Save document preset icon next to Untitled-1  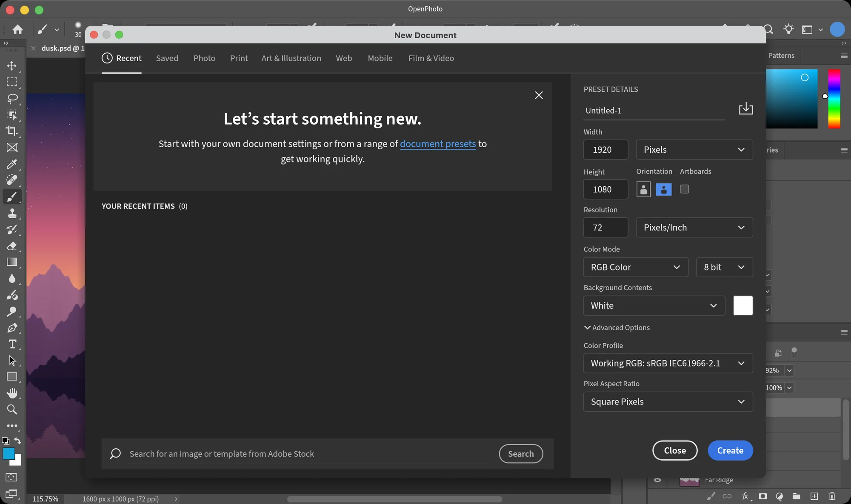pyautogui.click(x=745, y=109)
